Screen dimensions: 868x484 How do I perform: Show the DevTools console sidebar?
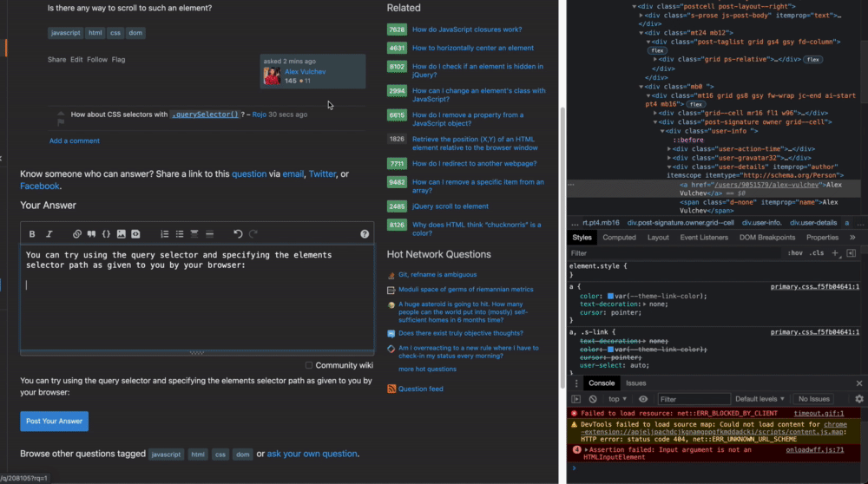576,399
